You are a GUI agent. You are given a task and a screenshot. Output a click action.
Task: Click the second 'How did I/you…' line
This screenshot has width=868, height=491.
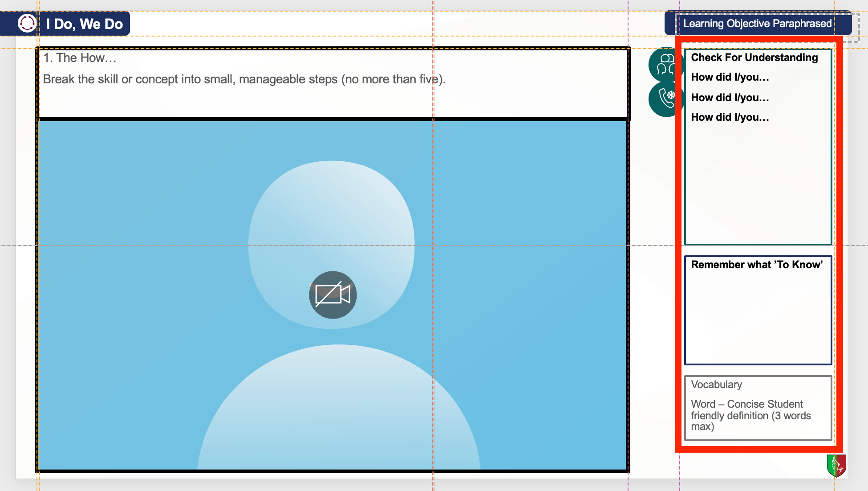(730, 98)
